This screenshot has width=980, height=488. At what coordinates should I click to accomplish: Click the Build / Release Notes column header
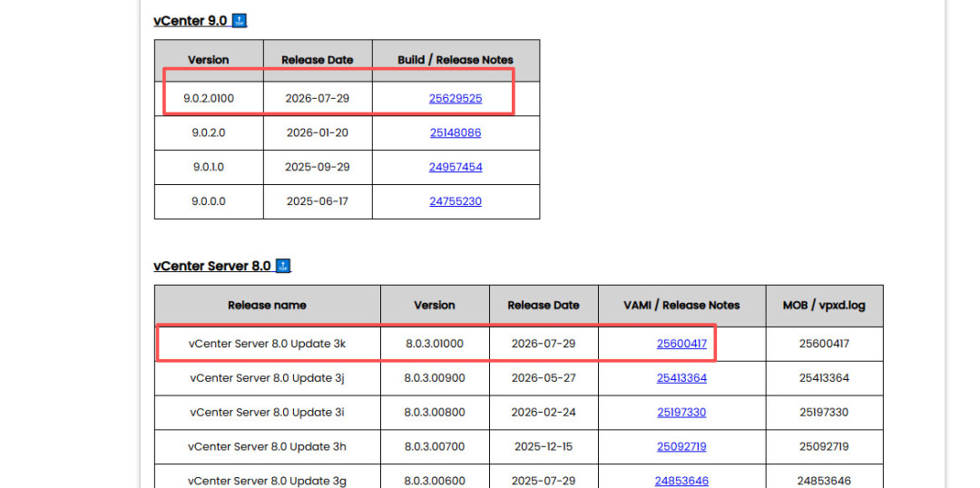click(456, 60)
